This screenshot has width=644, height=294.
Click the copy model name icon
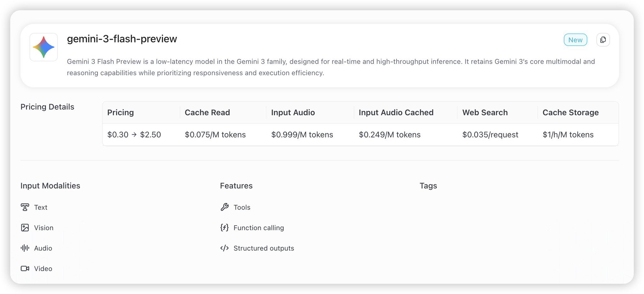[603, 40]
